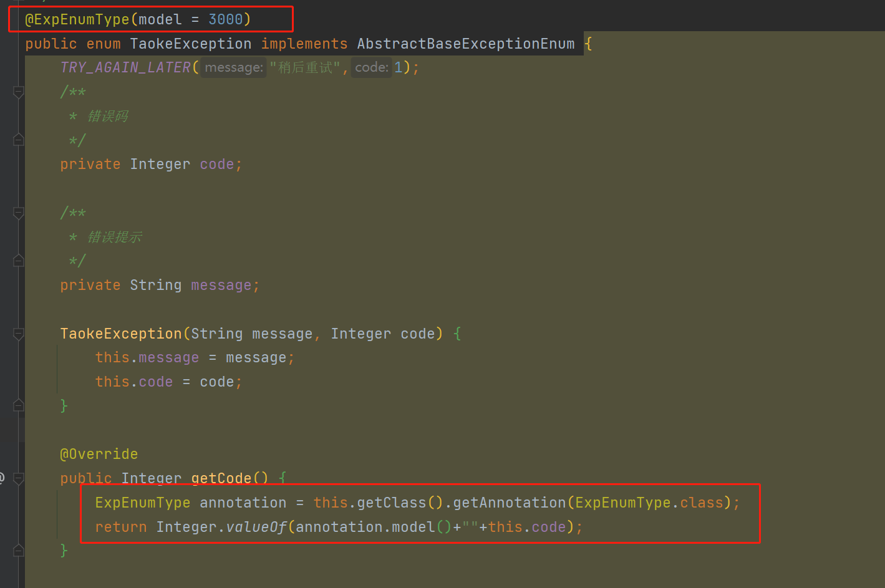Viewport: 885px width, 588px height.
Task: Click the 'Integer code' constructor parameter
Action: [382, 334]
